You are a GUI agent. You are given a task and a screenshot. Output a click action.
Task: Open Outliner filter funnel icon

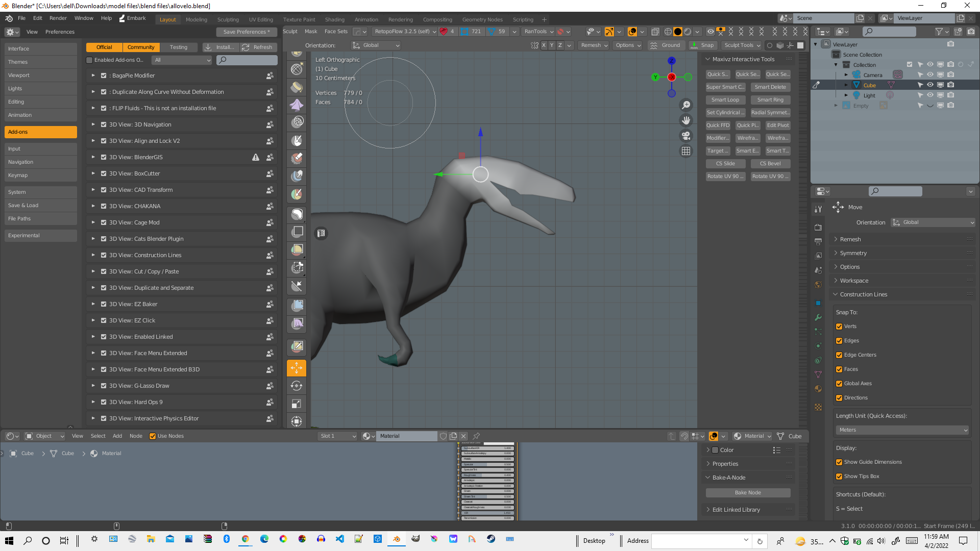[939, 32]
